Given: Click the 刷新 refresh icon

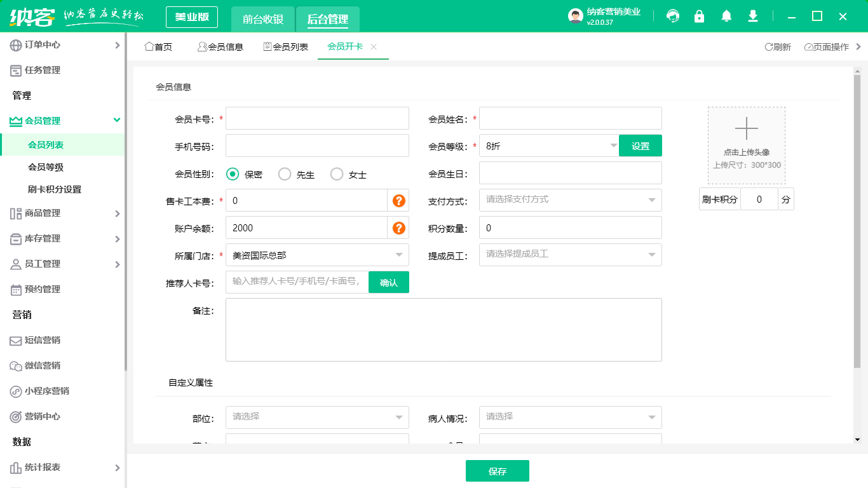Looking at the screenshot, I should click(769, 47).
